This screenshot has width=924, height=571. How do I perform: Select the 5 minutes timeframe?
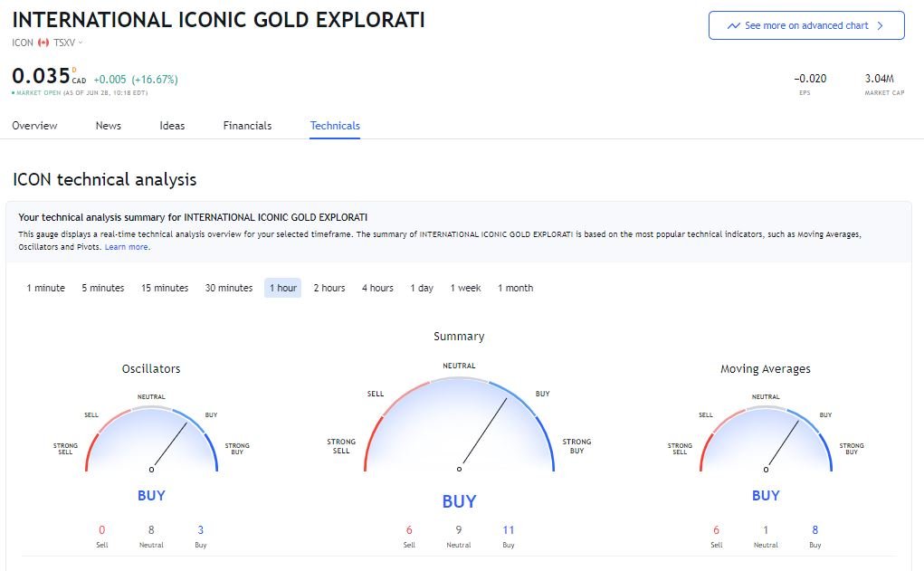103,288
